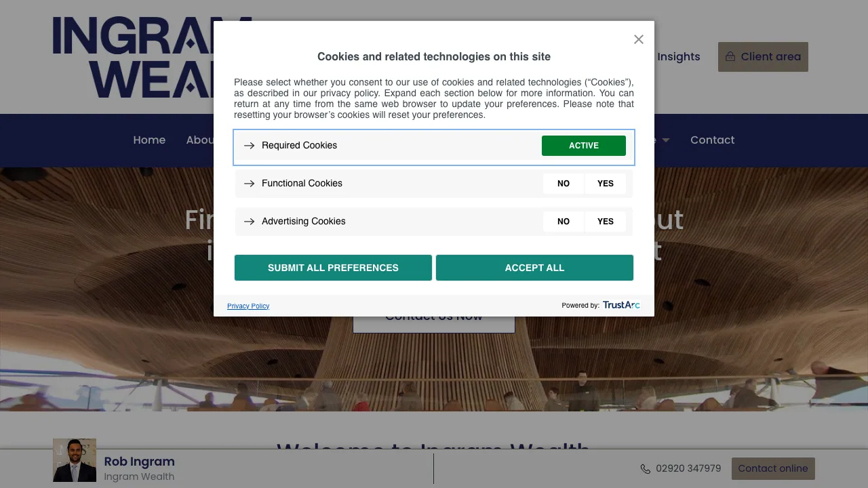Click the lock icon on Client area button
Image resolution: width=868 pixels, height=488 pixels.
730,56
